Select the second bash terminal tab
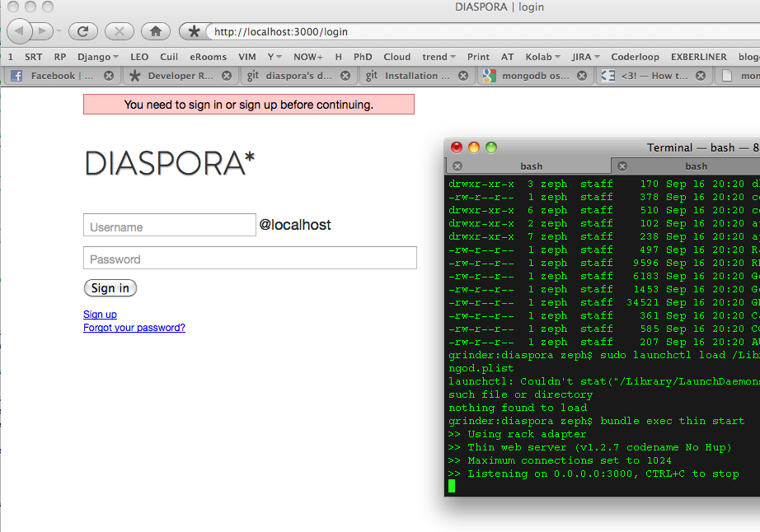Image resolution: width=760 pixels, height=532 pixels. pos(695,166)
